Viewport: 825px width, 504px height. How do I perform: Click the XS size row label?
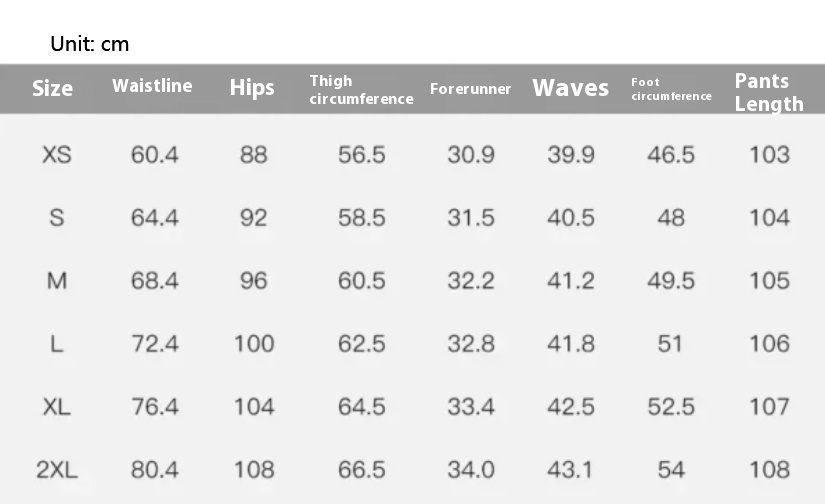pos(57,155)
